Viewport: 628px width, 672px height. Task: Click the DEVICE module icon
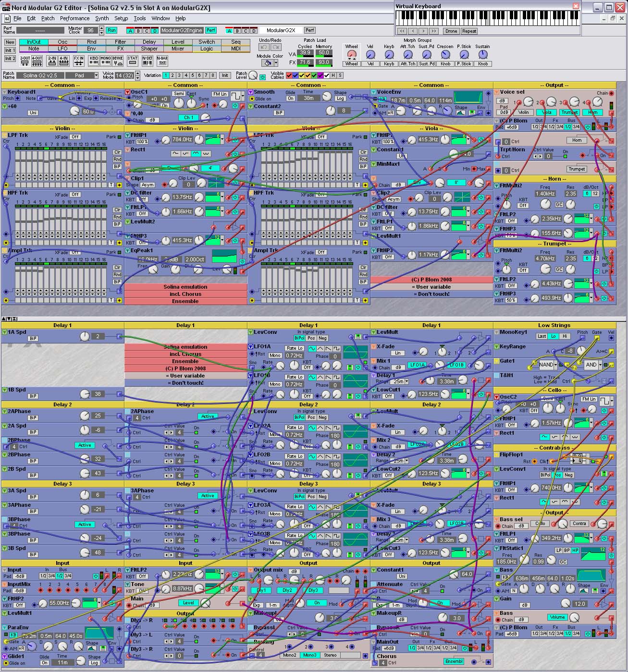[118, 61]
